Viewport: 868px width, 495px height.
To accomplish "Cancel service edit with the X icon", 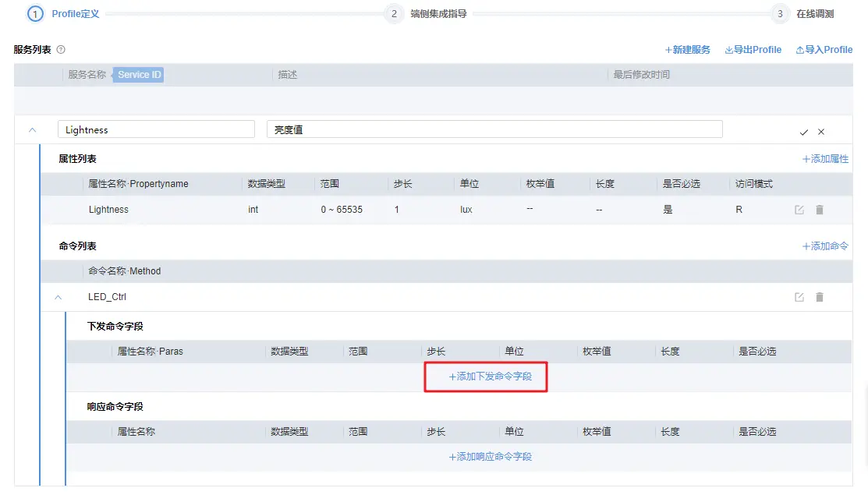I will (821, 132).
